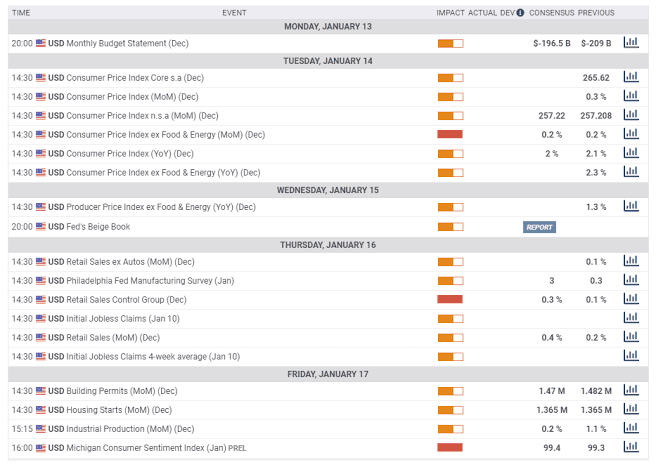Open chart icon for Philadelphia Fed Manufacturing Survey
This screenshot has width=656, height=467.
[x=631, y=280]
